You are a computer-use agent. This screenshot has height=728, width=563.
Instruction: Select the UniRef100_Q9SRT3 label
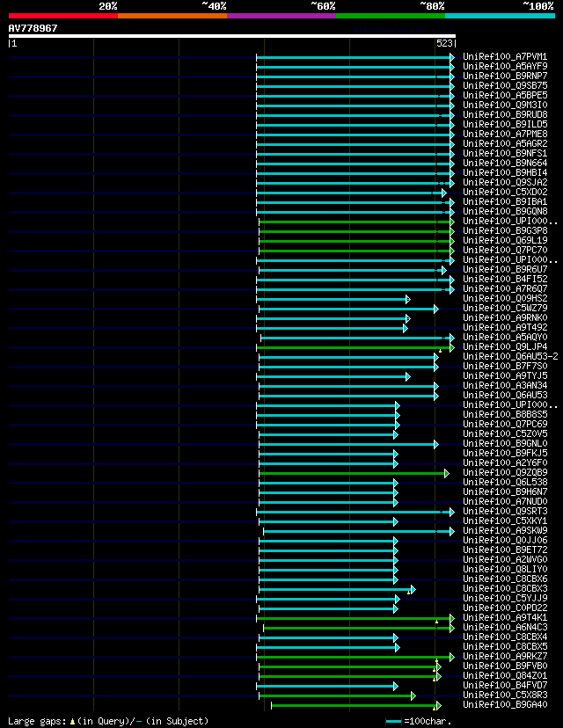pyautogui.click(x=505, y=511)
